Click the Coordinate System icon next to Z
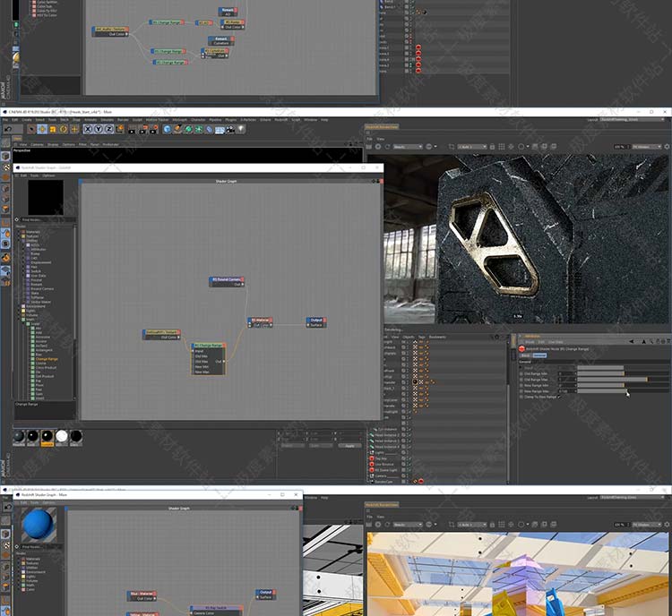The image size is (672, 616). click(x=119, y=129)
